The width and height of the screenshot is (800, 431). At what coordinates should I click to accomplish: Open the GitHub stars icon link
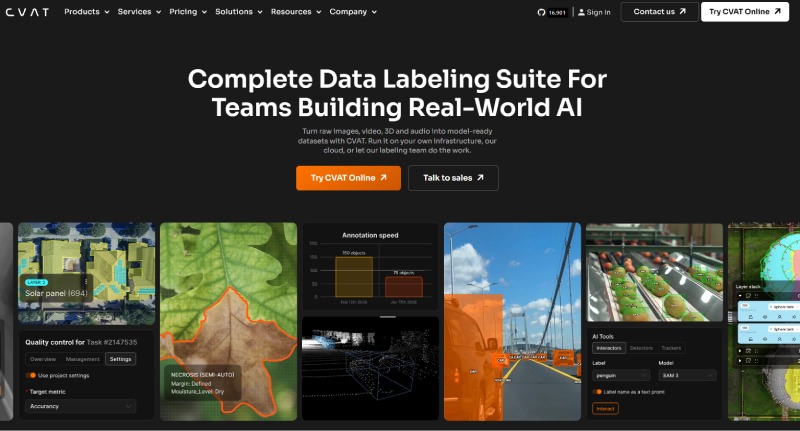tap(541, 12)
